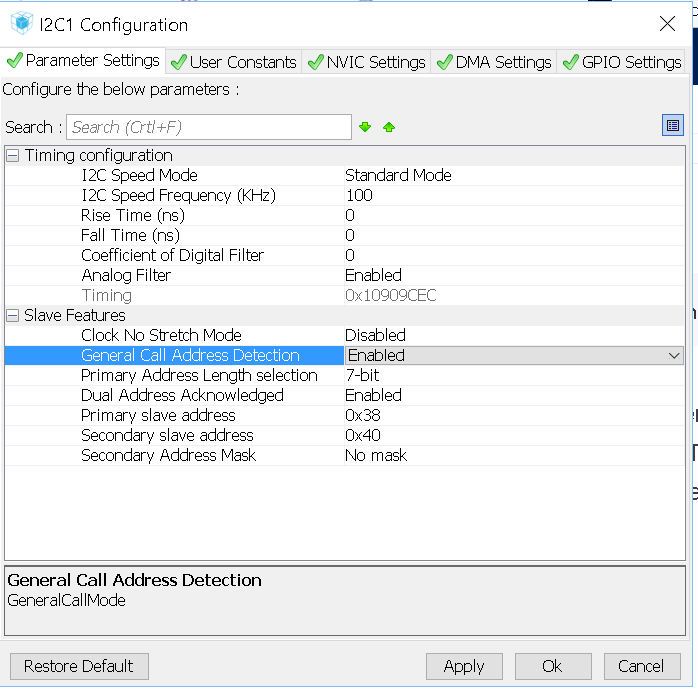
Task: Click the 7-bit address length value
Action: (x=362, y=375)
